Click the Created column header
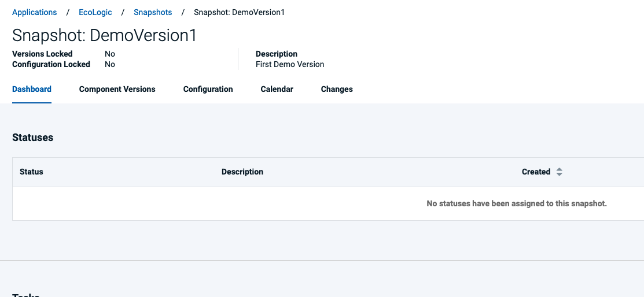The image size is (644, 297). pos(536,172)
